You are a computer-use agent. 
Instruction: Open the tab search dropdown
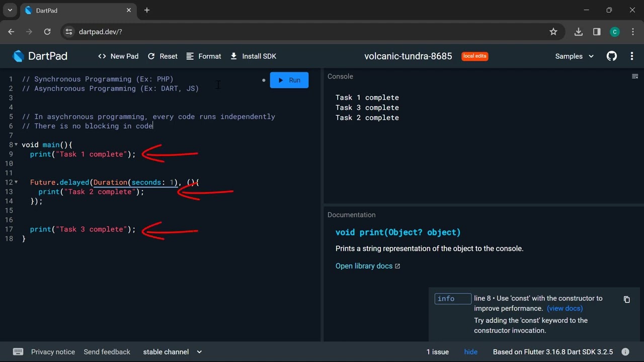pos(10,10)
